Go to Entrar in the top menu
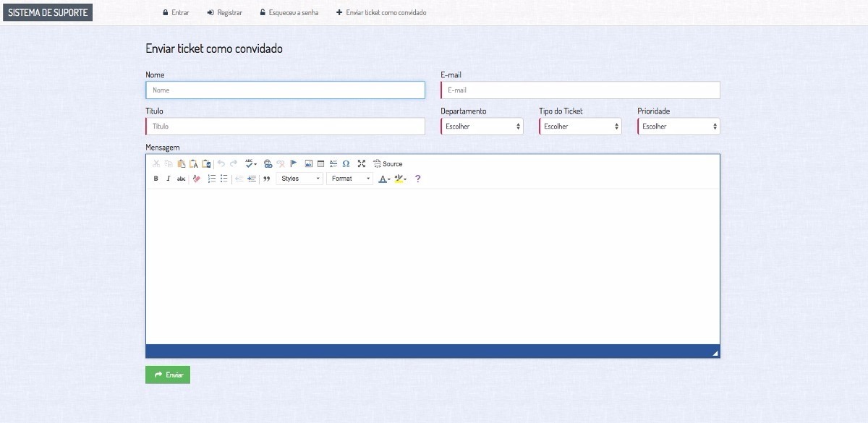This screenshot has height=423, width=868. point(176,13)
